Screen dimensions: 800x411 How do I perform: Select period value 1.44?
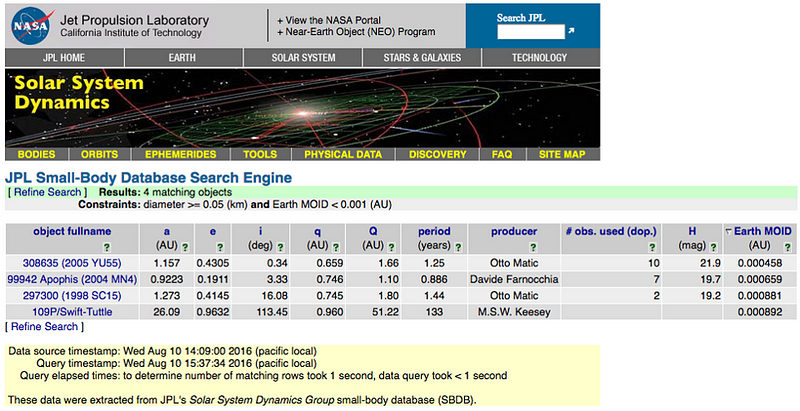click(434, 296)
